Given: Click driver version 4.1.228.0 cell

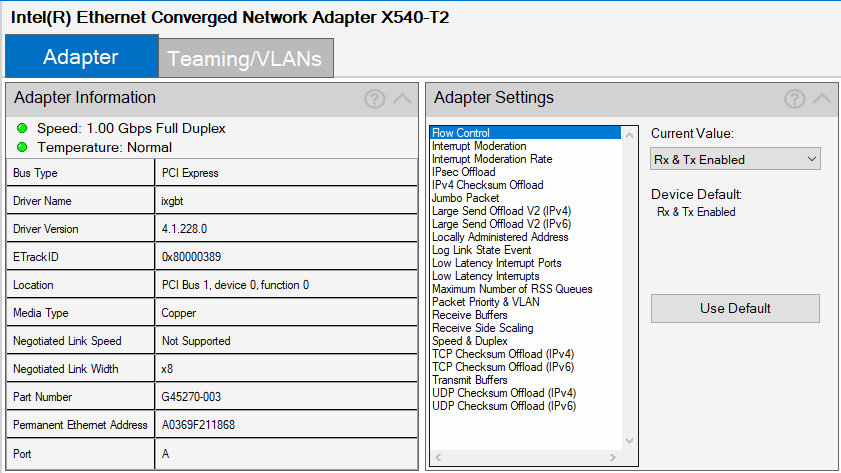Looking at the screenshot, I should click(286, 228).
